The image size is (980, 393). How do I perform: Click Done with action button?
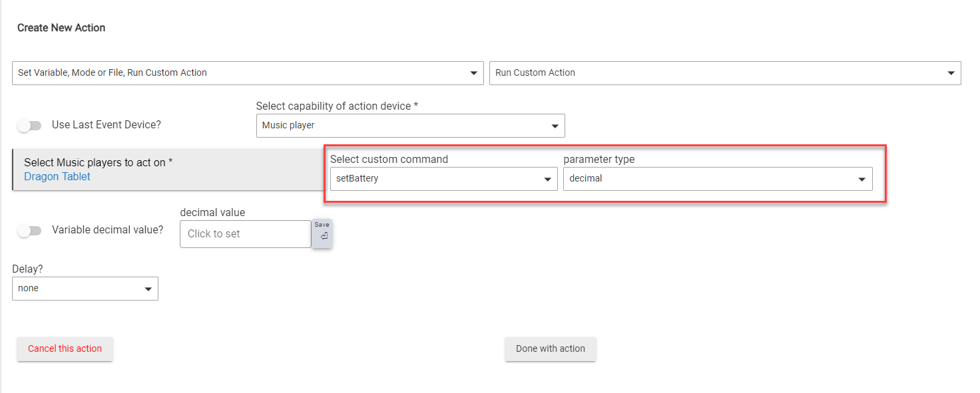551,348
